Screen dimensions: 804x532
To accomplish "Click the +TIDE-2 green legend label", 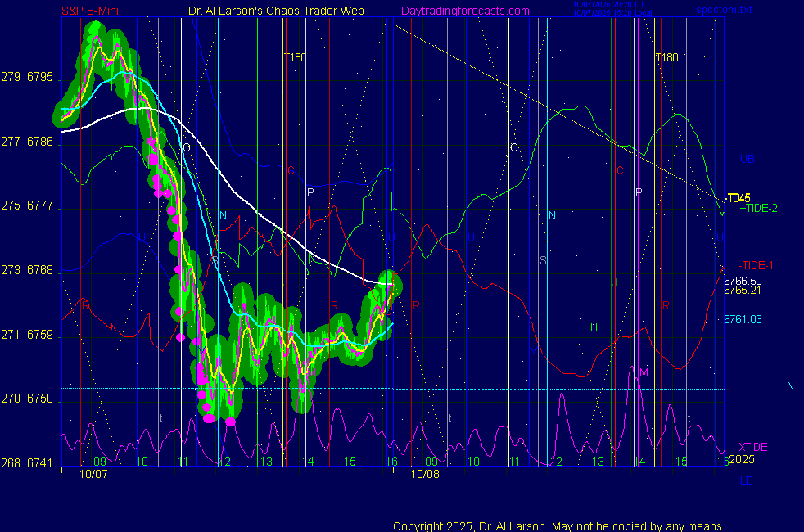I will (x=758, y=209).
